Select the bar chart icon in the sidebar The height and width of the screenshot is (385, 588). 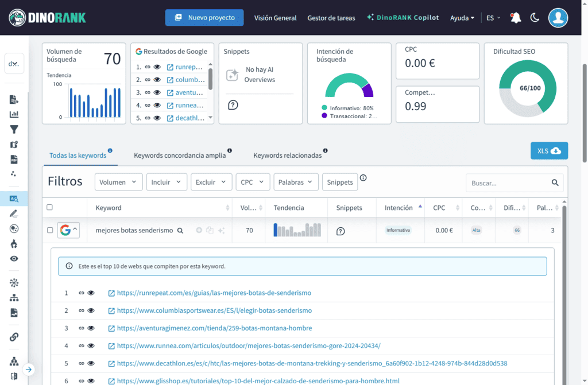coord(15,114)
